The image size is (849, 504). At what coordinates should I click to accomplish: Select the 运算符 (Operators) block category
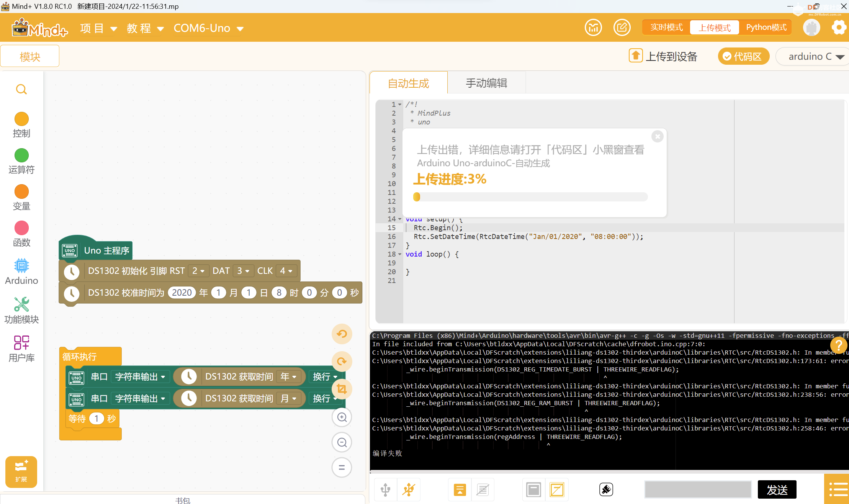click(21, 161)
